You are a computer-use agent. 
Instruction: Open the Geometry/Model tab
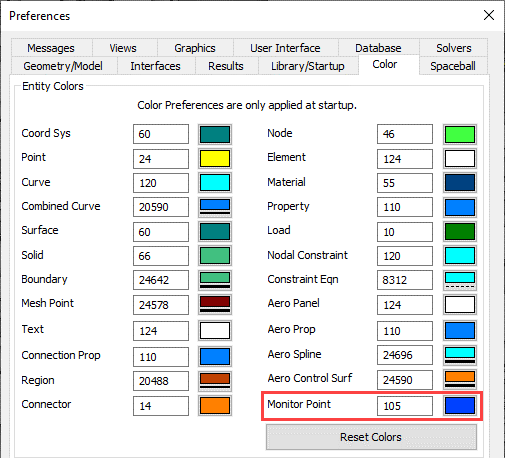63,66
